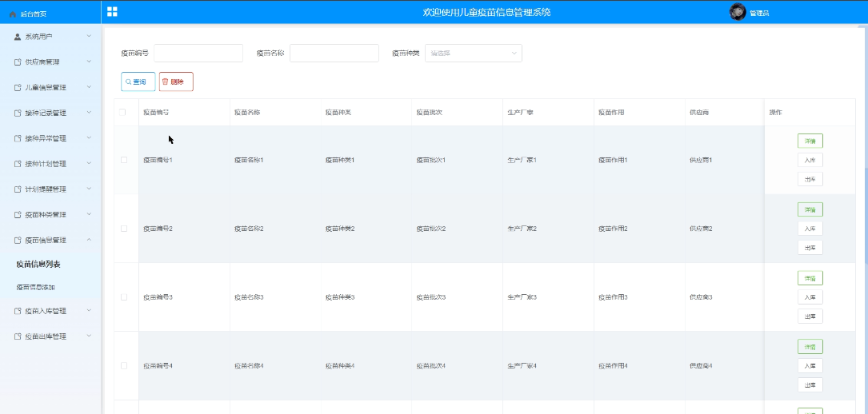This screenshot has width=868, height=414.
Task: Open 详情 for row 疫苗编号3
Action: coord(810,278)
